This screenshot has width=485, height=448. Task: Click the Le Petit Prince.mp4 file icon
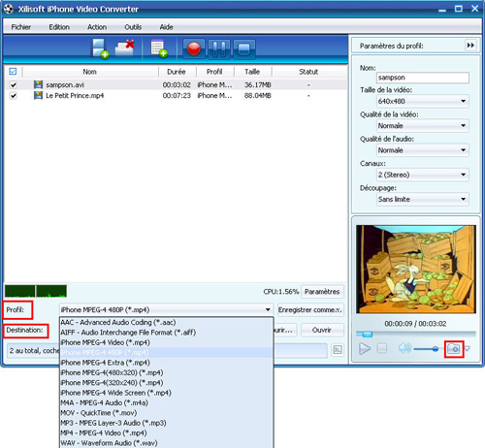pos(38,95)
